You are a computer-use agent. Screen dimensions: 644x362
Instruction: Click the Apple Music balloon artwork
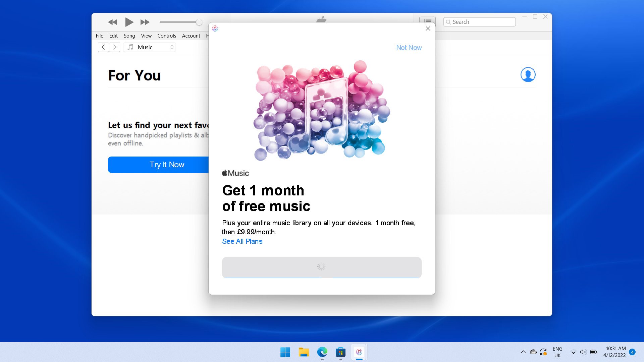click(x=322, y=110)
